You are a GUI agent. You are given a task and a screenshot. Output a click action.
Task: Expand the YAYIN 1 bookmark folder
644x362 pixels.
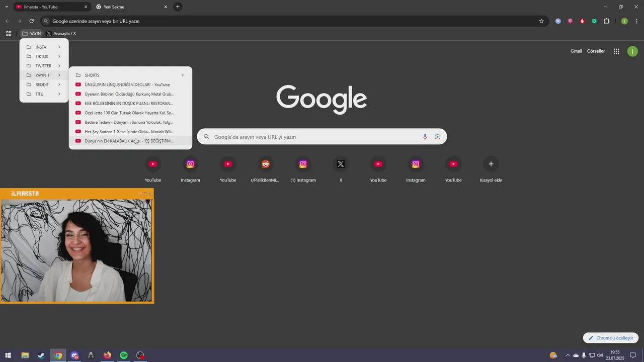click(44, 75)
